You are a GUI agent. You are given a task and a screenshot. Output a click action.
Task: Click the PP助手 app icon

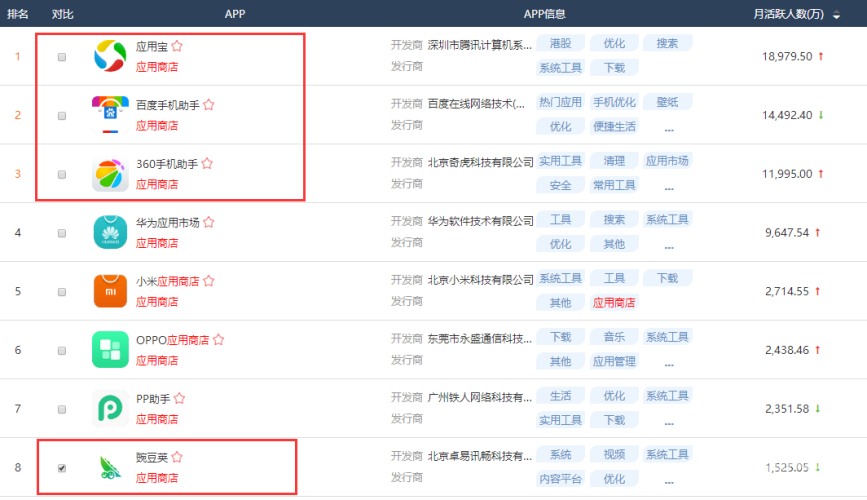110,408
